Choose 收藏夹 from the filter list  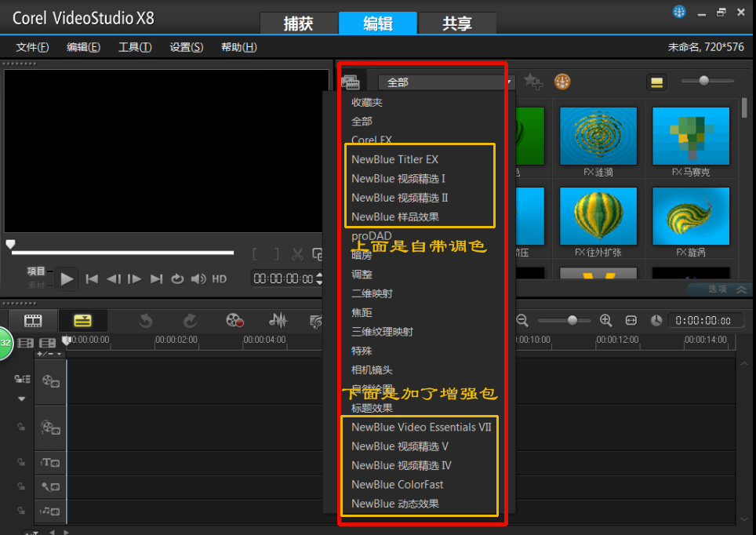367,102
